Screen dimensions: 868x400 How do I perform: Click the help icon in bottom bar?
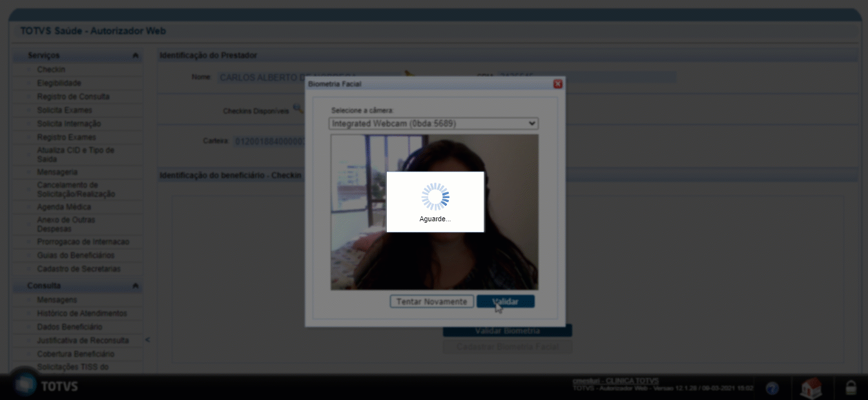pos(772,388)
